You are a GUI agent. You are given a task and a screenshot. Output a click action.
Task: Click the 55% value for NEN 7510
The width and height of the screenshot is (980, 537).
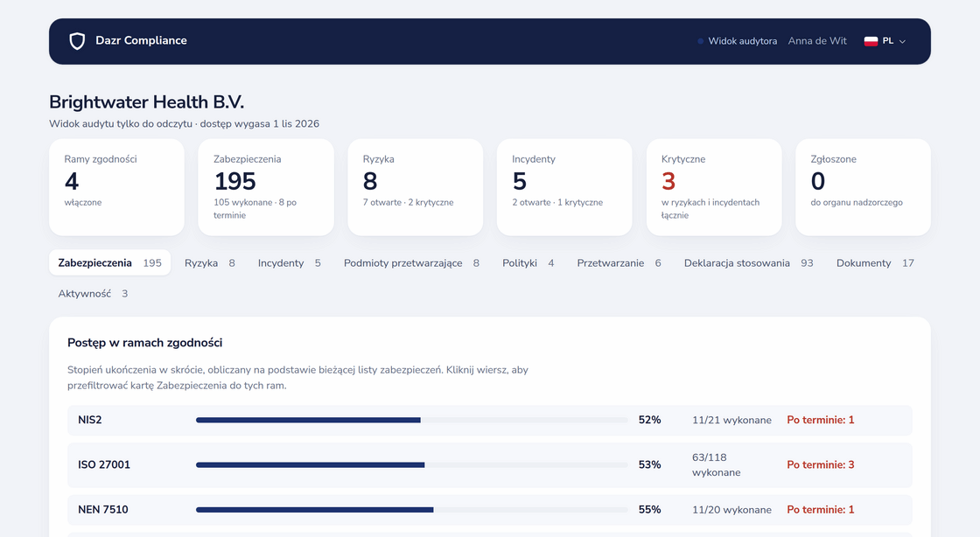[649, 510]
